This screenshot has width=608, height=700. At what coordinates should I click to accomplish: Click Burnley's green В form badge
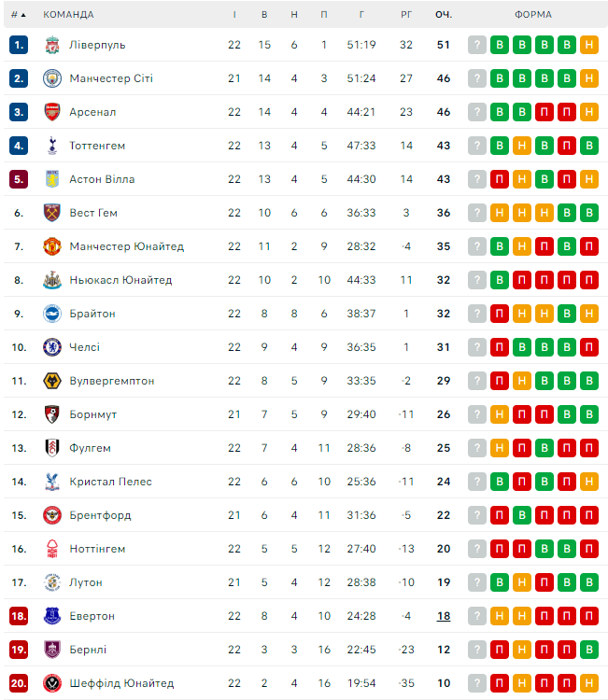pyautogui.click(x=588, y=650)
